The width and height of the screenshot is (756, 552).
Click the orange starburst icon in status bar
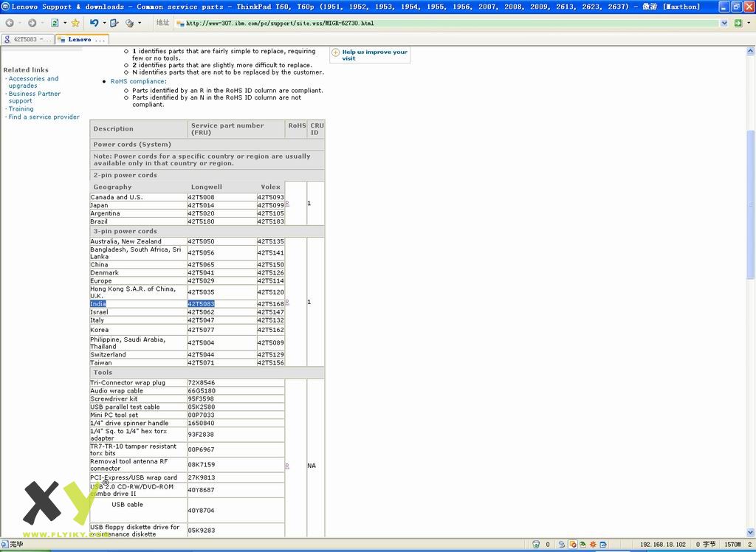tap(593, 545)
